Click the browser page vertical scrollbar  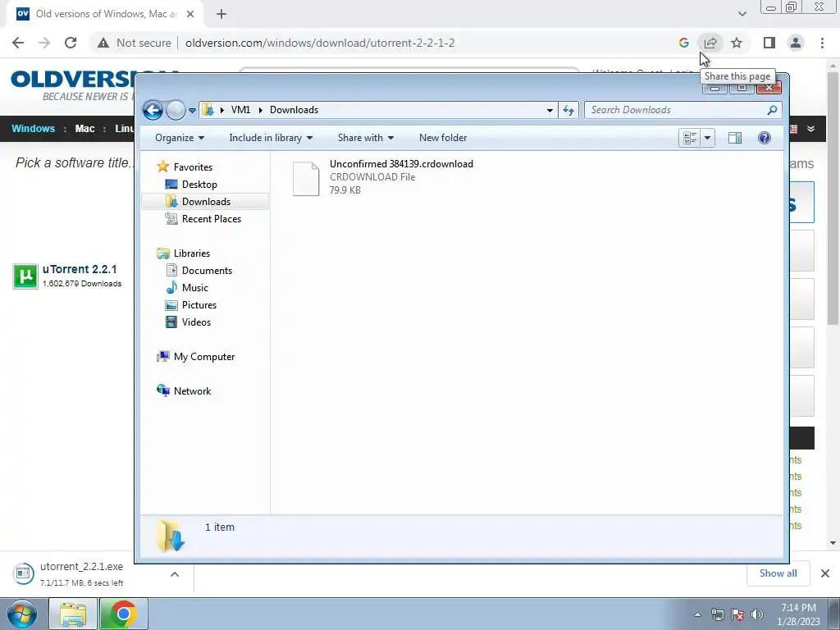(x=833, y=199)
